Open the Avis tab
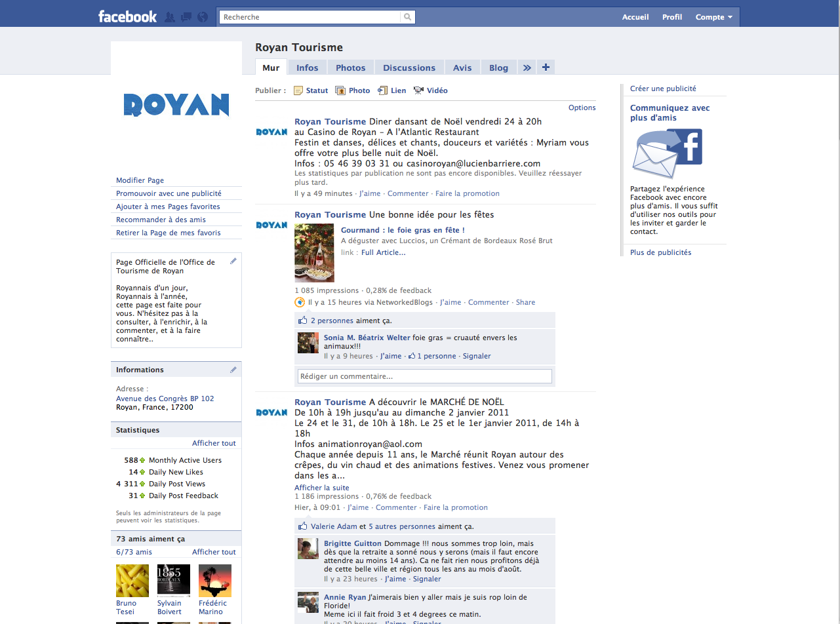840x624 pixels. pyautogui.click(x=462, y=68)
